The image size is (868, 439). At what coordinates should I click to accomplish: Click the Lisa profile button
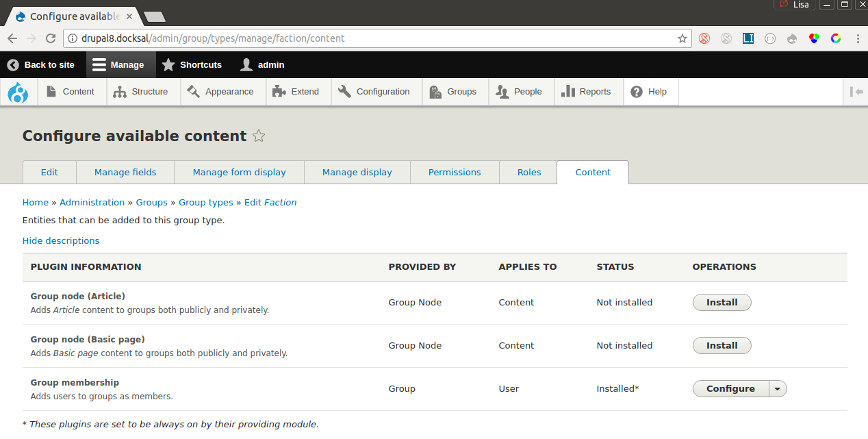click(x=795, y=5)
